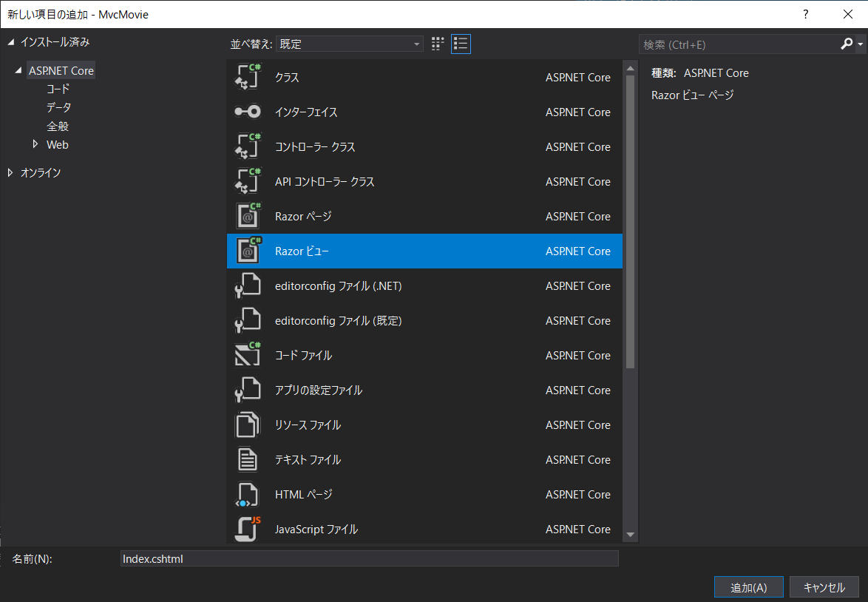Close the 新しい項目の追加 dialog
Screen dimensions: 868x602
tap(847, 14)
